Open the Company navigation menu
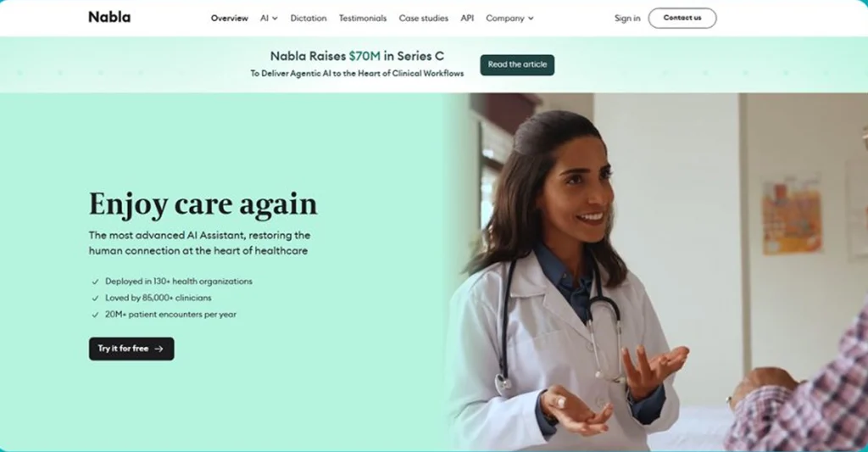The width and height of the screenshot is (868, 452). click(509, 19)
